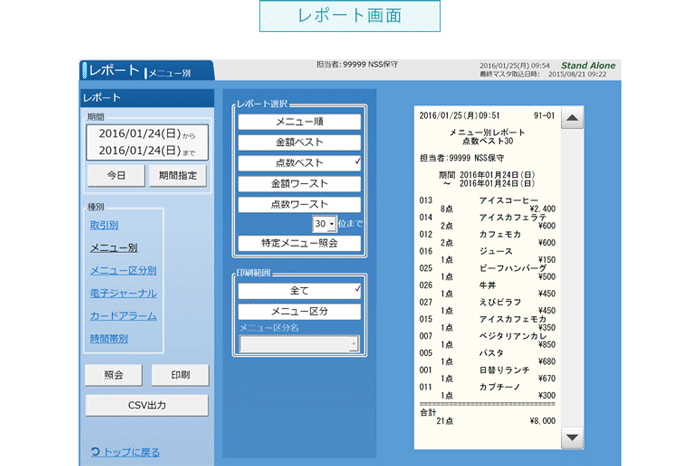The height and width of the screenshot is (466, 700).
Task: Click the 期間指定 button
Action: coord(178,175)
